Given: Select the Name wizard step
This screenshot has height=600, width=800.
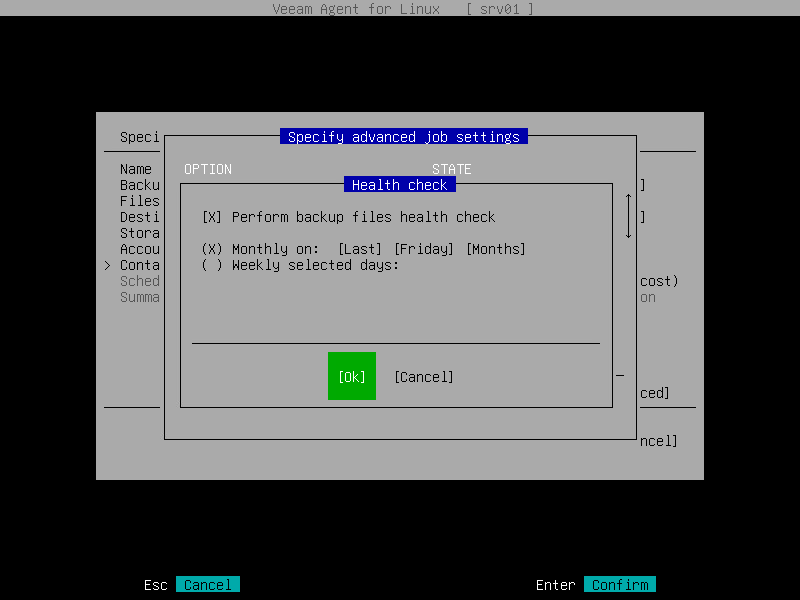Looking at the screenshot, I should point(136,169).
